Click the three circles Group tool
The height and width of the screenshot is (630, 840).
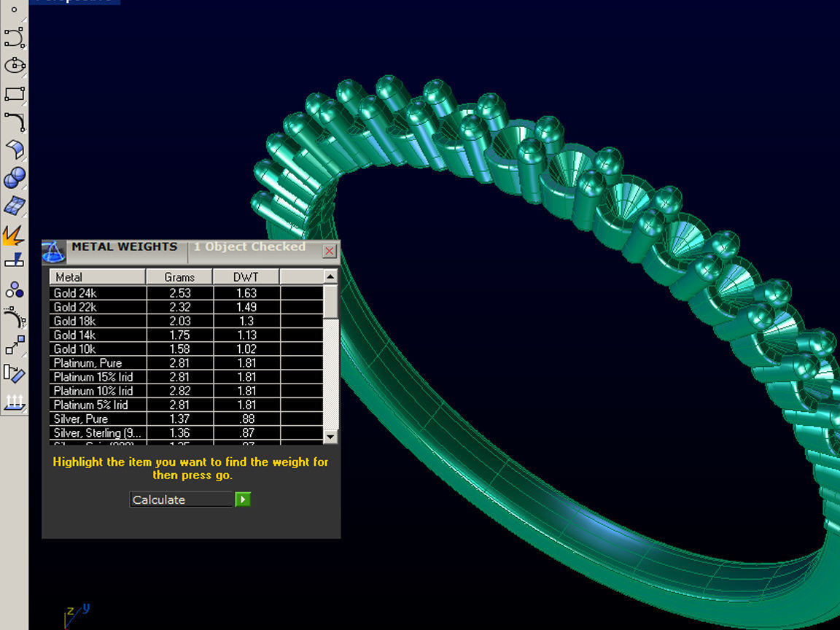(x=15, y=290)
